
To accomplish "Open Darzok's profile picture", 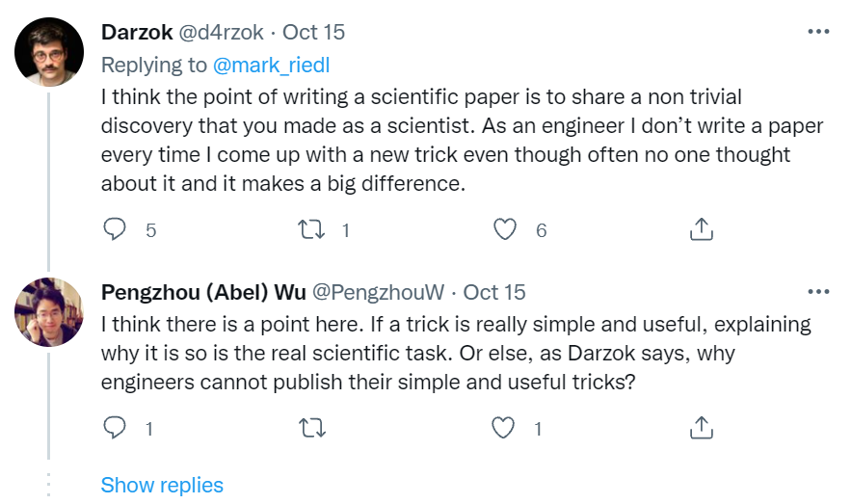I will 48,52.
